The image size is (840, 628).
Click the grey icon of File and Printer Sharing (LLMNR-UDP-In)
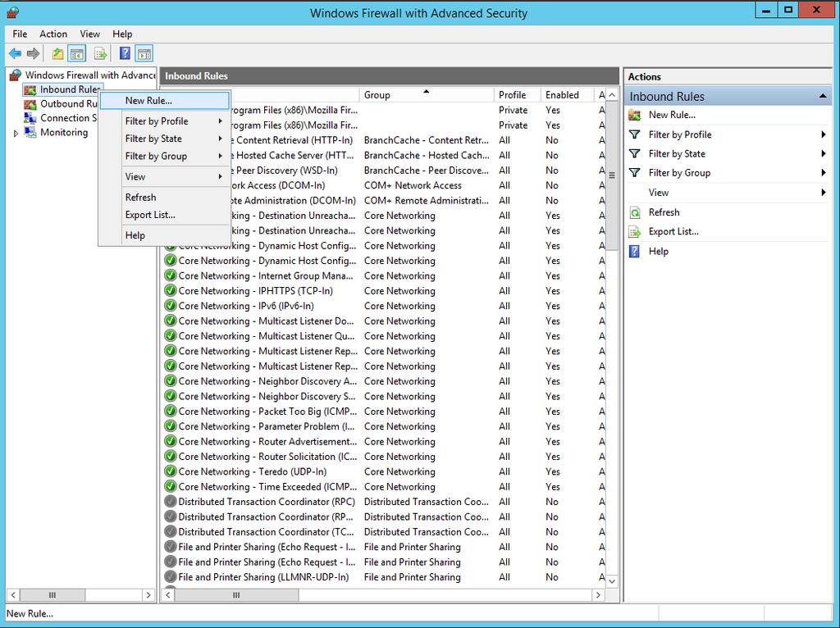point(171,577)
